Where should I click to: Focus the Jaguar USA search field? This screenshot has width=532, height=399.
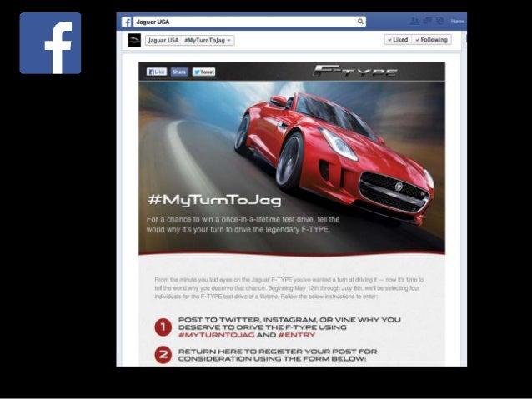tap(249, 22)
